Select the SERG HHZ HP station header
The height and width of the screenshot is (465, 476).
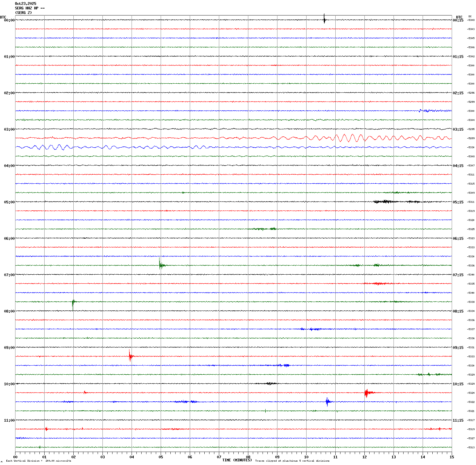30,8
